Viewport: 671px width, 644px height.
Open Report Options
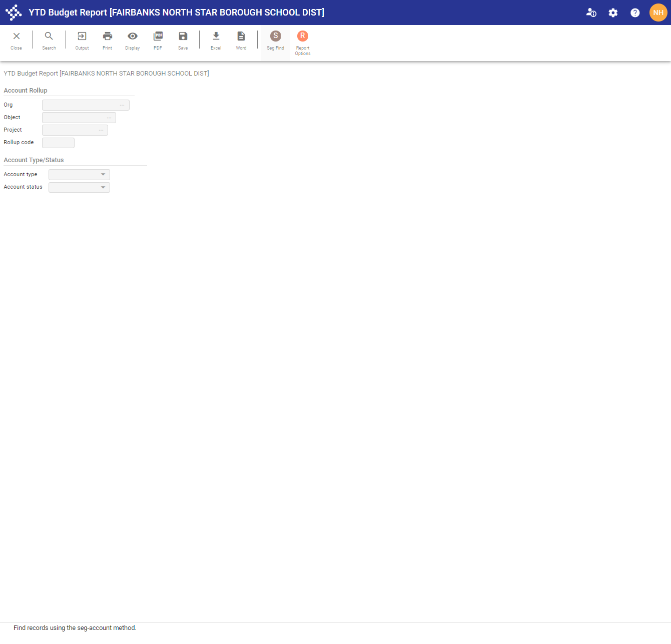(x=303, y=43)
